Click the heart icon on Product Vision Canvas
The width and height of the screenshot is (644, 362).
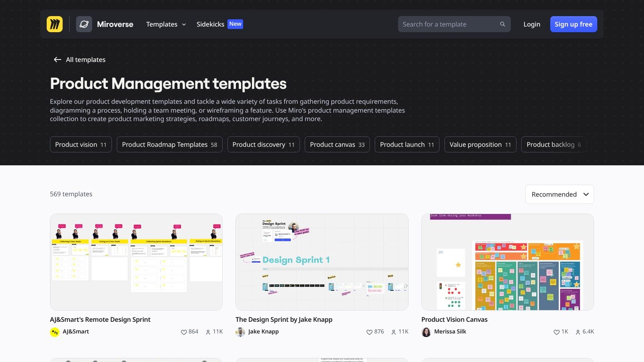point(556,332)
